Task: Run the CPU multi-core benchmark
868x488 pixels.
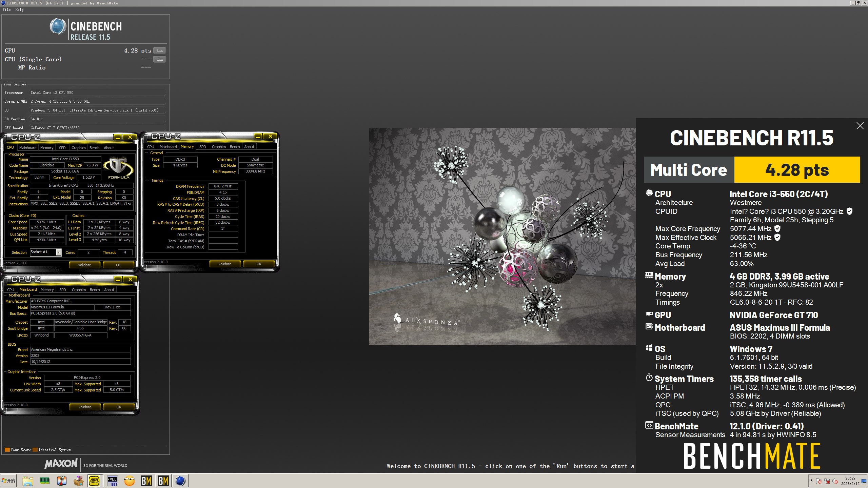Action: click(x=159, y=50)
